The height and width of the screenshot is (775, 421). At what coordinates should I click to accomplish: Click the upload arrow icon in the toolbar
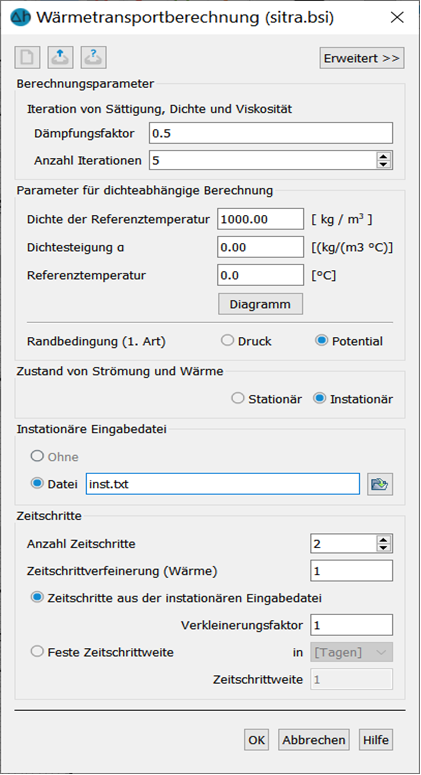coord(60,58)
